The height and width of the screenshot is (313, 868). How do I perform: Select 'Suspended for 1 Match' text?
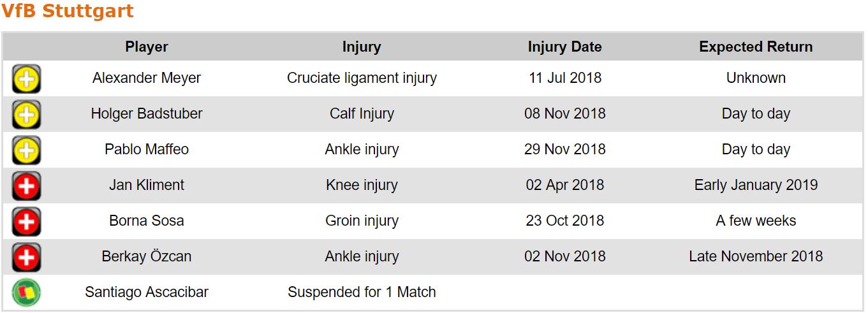pos(362,292)
